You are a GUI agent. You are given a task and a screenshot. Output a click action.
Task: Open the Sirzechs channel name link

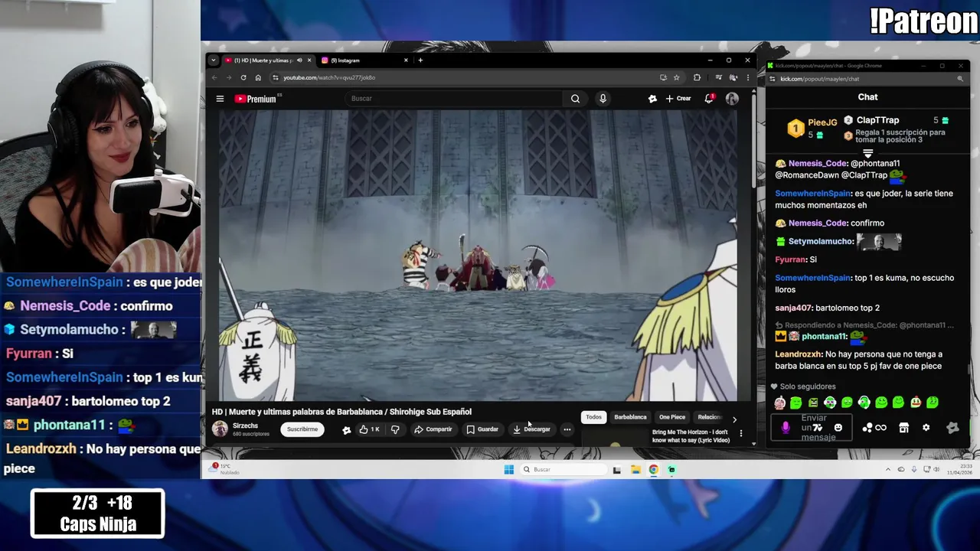[245, 425]
